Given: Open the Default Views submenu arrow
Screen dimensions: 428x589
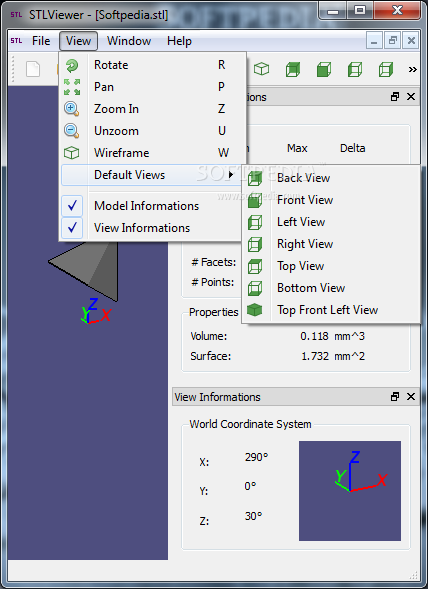Looking at the screenshot, I should point(231,175).
